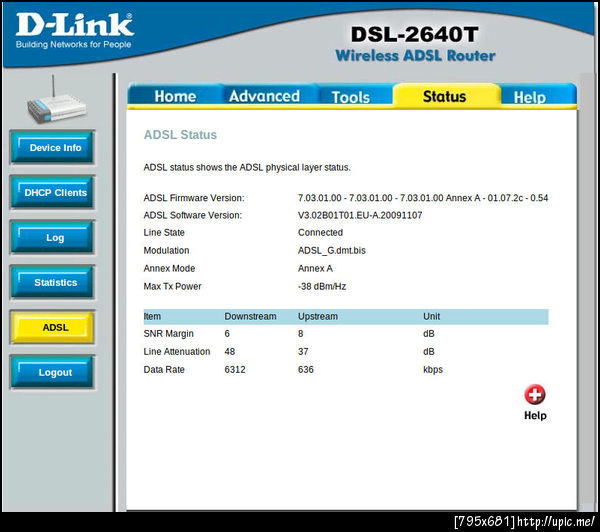Click the Line Attenuation row label
This screenshot has width=600, height=532.
coord(177,351)
